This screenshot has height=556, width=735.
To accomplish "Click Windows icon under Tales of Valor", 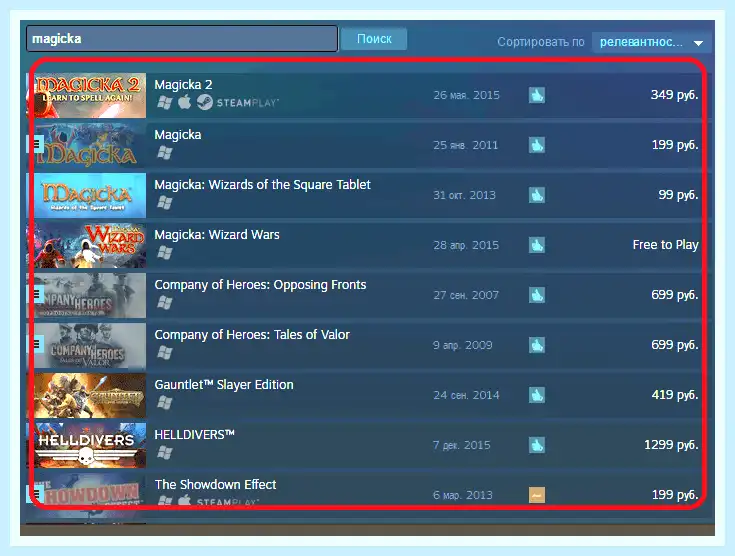I will pyautogui.click(x=165, y=353).
